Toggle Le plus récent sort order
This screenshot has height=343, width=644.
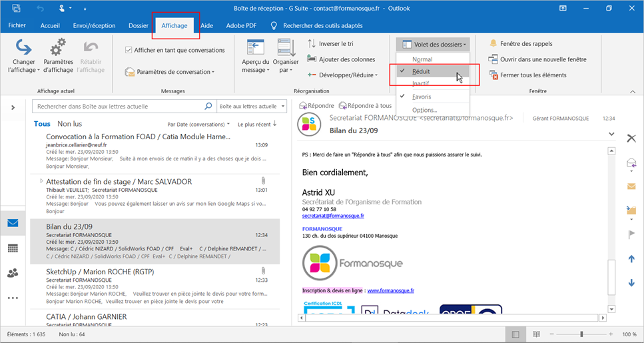[x=257, y=124]
